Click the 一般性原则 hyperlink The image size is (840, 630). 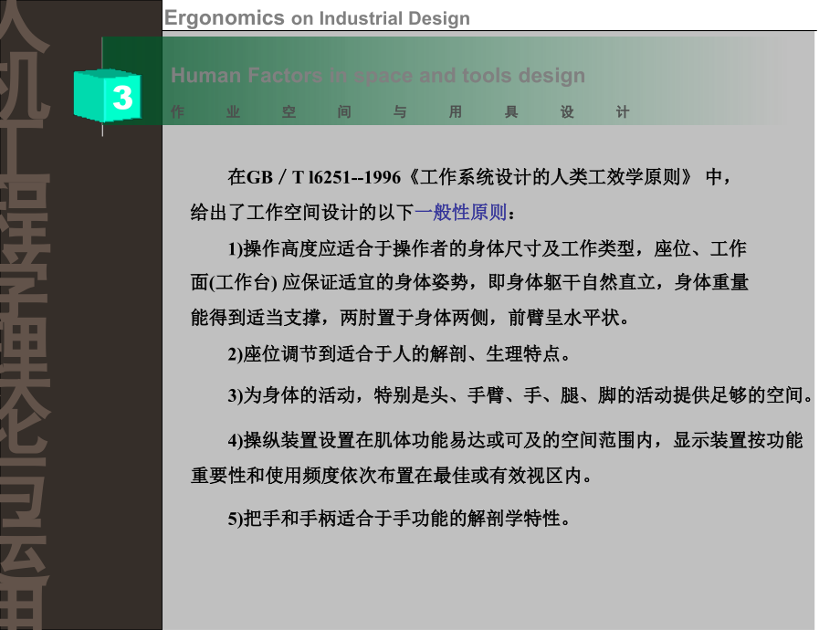click(460, 213)
